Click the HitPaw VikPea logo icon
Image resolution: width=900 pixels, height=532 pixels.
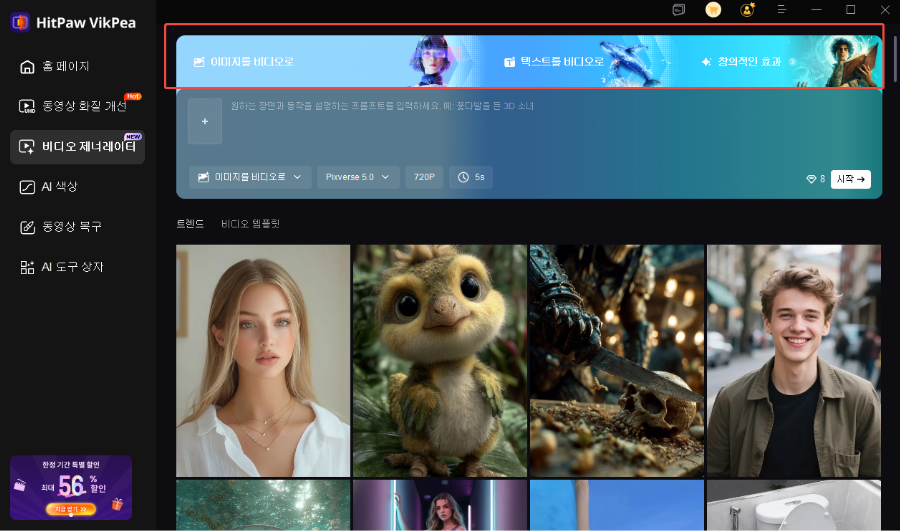(20, 22)
